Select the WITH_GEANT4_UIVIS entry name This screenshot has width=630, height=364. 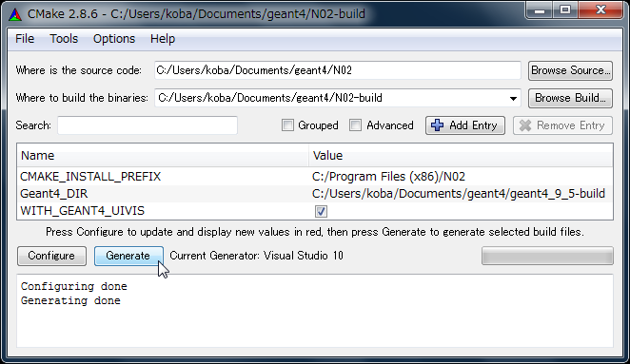tap(82, 211)
